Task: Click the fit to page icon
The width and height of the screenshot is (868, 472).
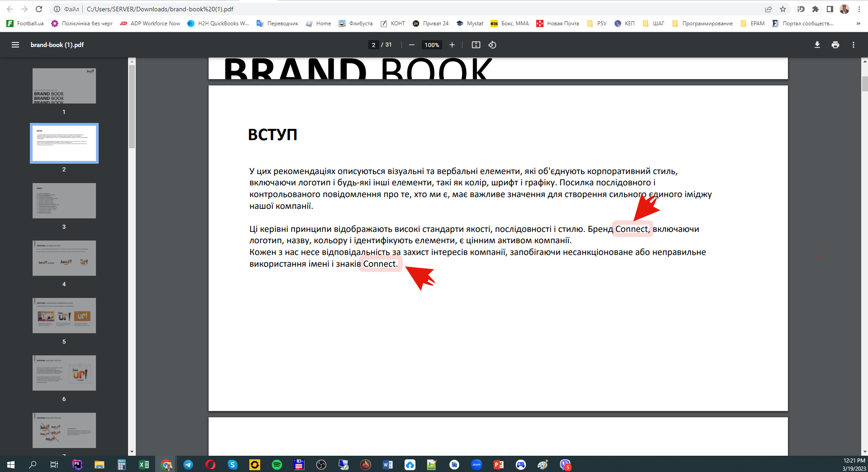Action: [x=476, y=45]
